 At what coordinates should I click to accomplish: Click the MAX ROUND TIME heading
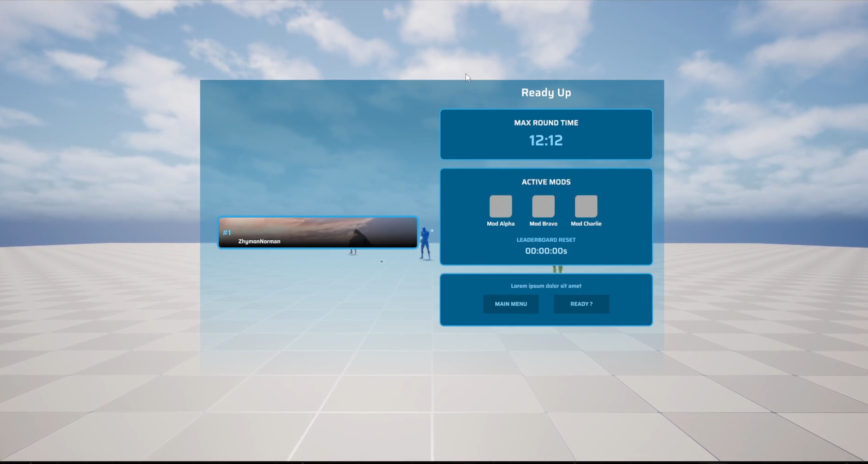coord(546,123)
